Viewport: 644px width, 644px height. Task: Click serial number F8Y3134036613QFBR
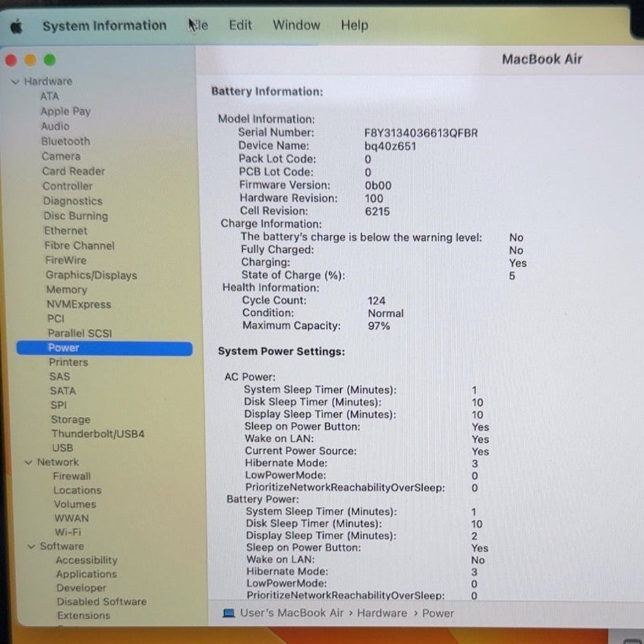(x=421, y=134)
